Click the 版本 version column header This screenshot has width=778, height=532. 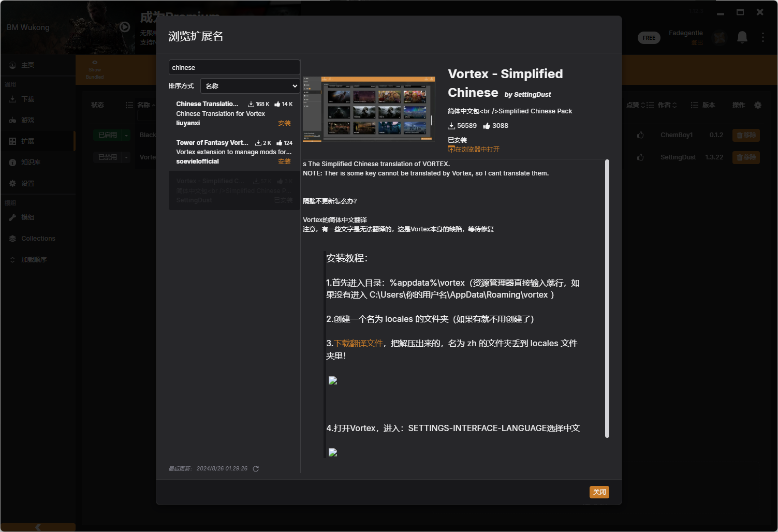(708, 105)
